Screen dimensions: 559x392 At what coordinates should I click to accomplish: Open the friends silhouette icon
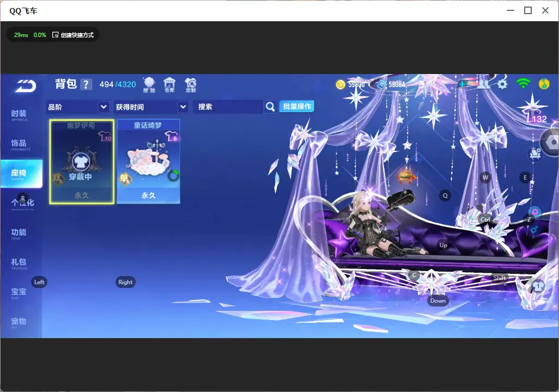[x=483, y=84]
